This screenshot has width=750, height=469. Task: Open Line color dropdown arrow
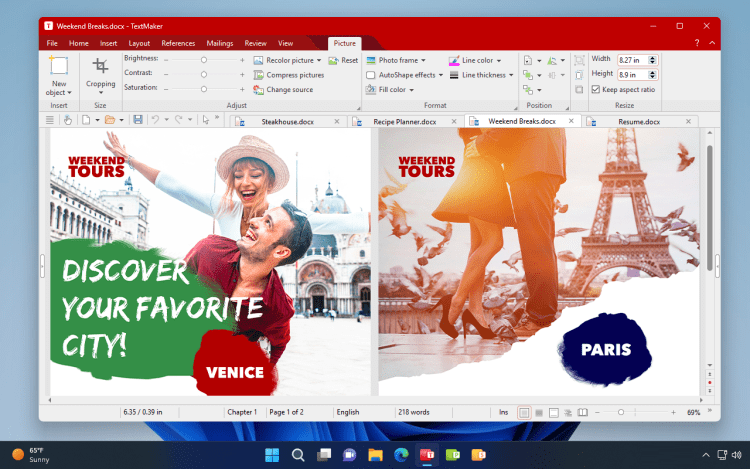(x=499, y=61)
